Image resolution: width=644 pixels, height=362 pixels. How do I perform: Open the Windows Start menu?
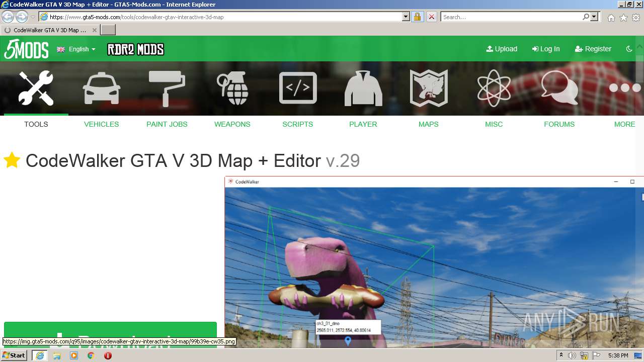coord(14,355)
